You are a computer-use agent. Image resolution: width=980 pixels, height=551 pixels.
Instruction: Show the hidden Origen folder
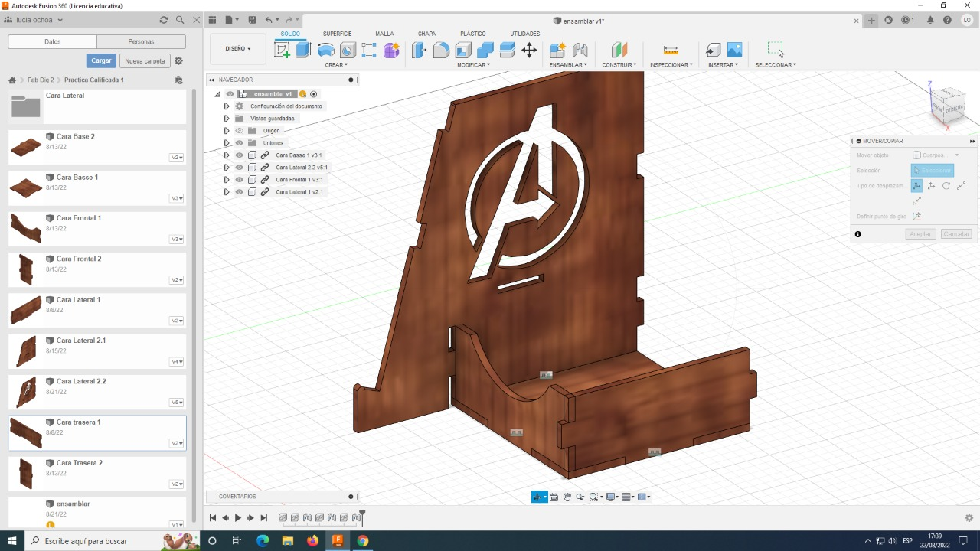tap(240, 131)
